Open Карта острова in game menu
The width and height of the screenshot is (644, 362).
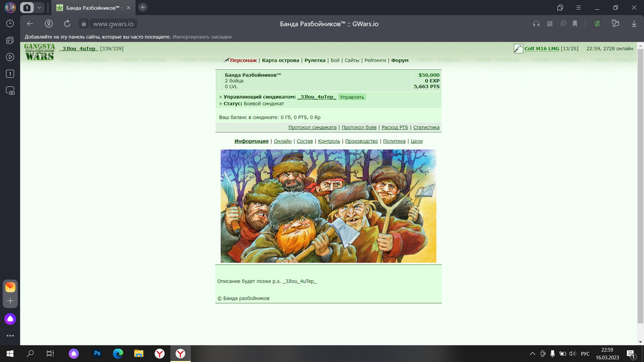[280, 60]
